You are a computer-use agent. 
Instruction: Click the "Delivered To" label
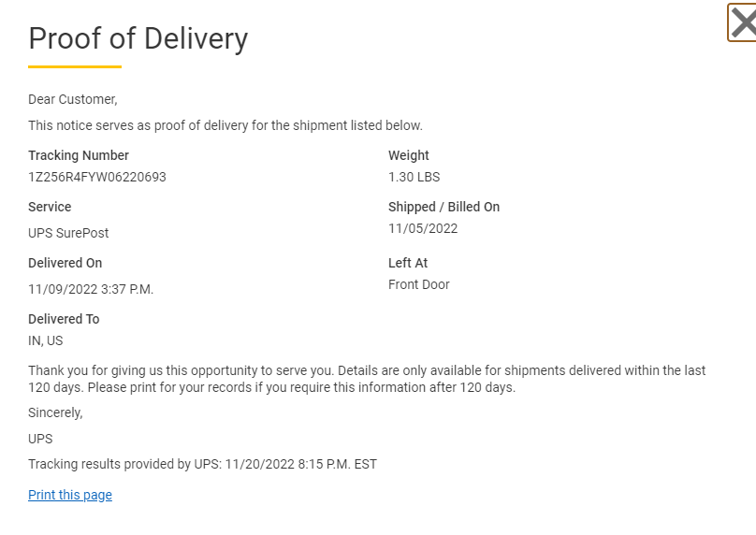(64, 319)
